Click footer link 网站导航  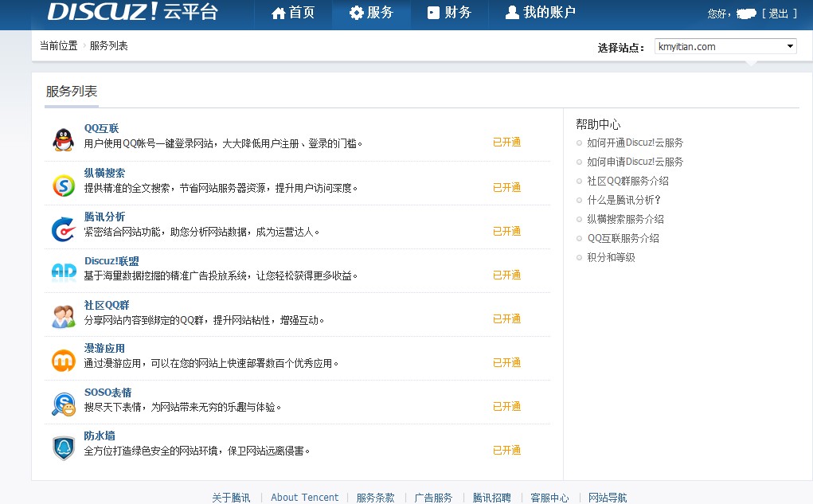[x=608, y=498]
